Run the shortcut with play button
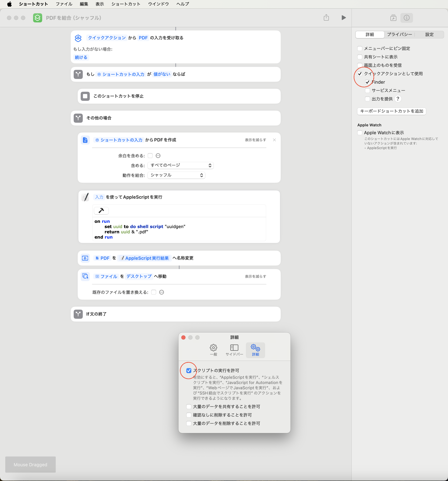 point(344,18)
